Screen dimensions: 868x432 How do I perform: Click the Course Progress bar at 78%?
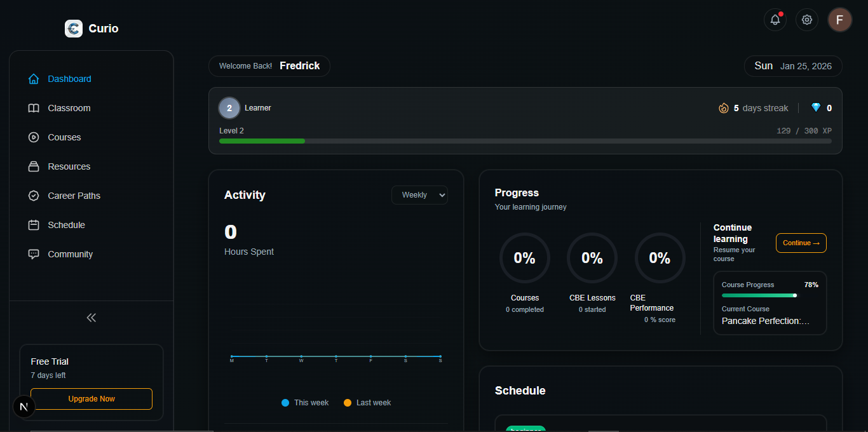click(759, 295)
